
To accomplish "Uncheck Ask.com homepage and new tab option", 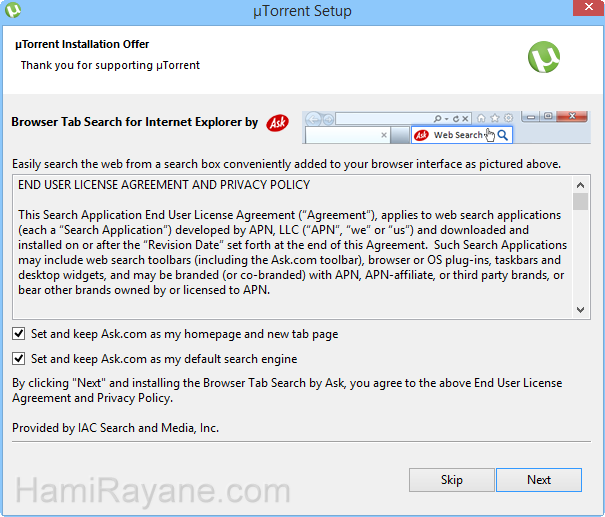I will tap(19, 333).
